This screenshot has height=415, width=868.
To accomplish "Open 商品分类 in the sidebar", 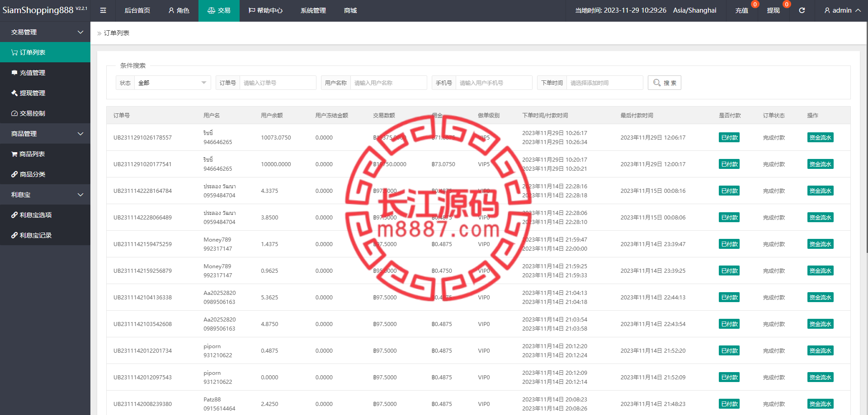I will (45, 174).
